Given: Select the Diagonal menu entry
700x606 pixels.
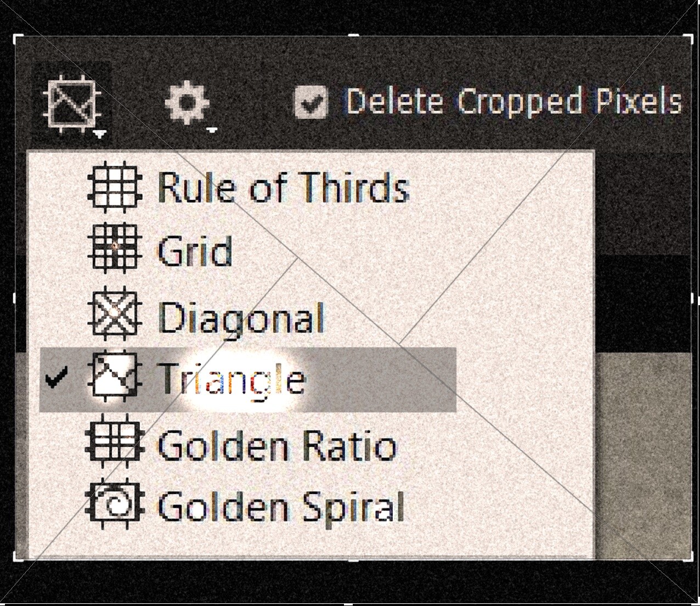Looking at the screenshot, I should pos(241,318).
